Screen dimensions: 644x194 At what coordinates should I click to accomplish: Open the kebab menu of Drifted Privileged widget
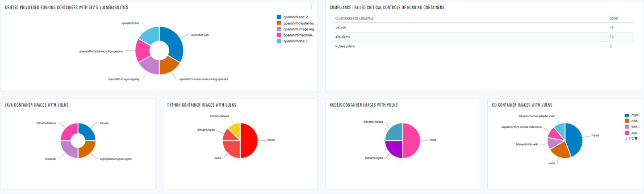point(311,7)
